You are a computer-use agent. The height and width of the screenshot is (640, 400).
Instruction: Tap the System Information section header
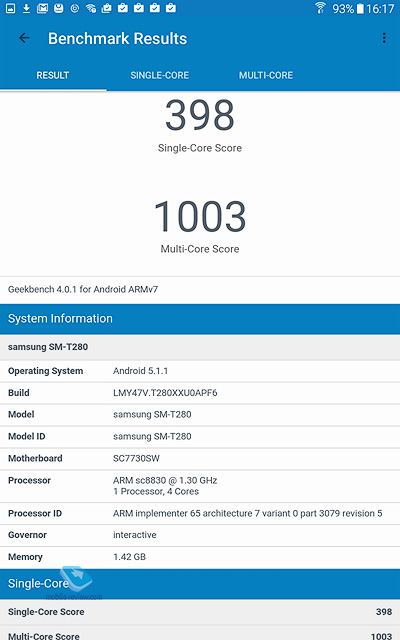pos(200,319)
